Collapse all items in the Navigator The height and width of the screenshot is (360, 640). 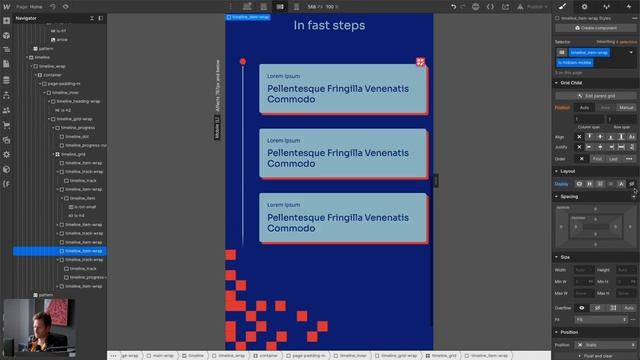click(92, 18)
